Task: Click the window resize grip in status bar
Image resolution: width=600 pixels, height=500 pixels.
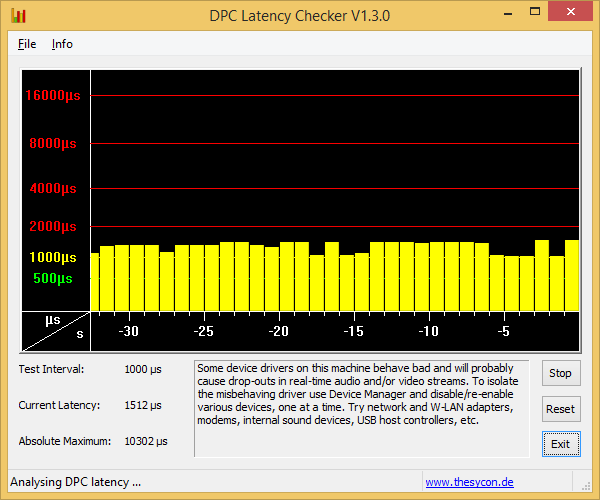Action: coord(586,486)
